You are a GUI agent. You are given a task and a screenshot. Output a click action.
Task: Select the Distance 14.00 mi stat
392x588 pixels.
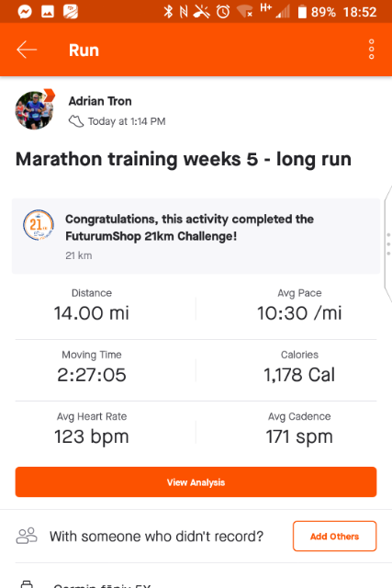coord(92,306)
